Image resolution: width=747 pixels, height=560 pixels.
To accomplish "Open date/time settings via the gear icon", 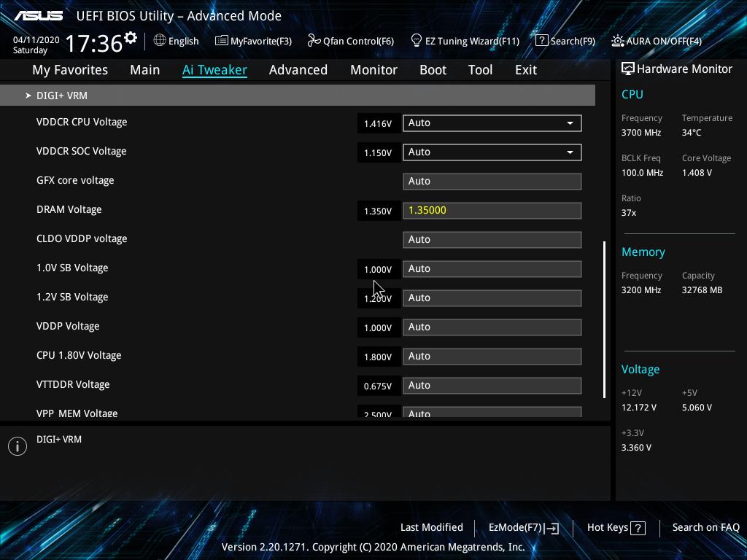I will pyautogui.click(x=130, y=38).
